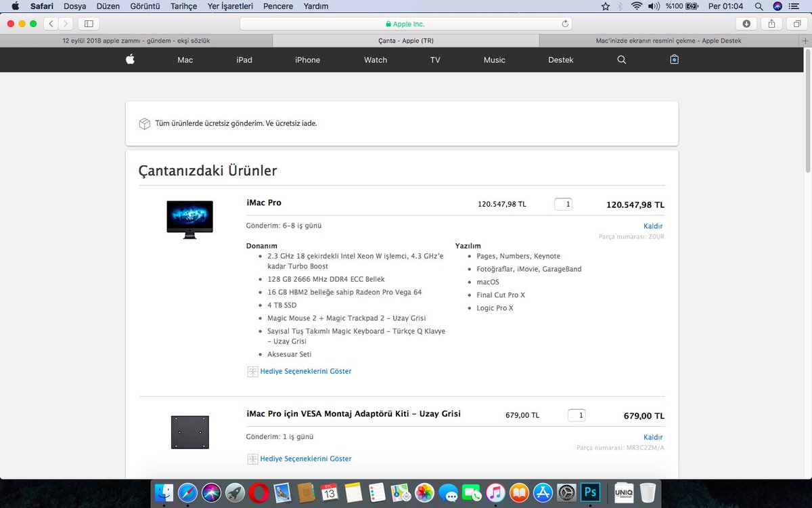Open Siri from the Dock
Viewport: 812px width, 508px height.
211,492
